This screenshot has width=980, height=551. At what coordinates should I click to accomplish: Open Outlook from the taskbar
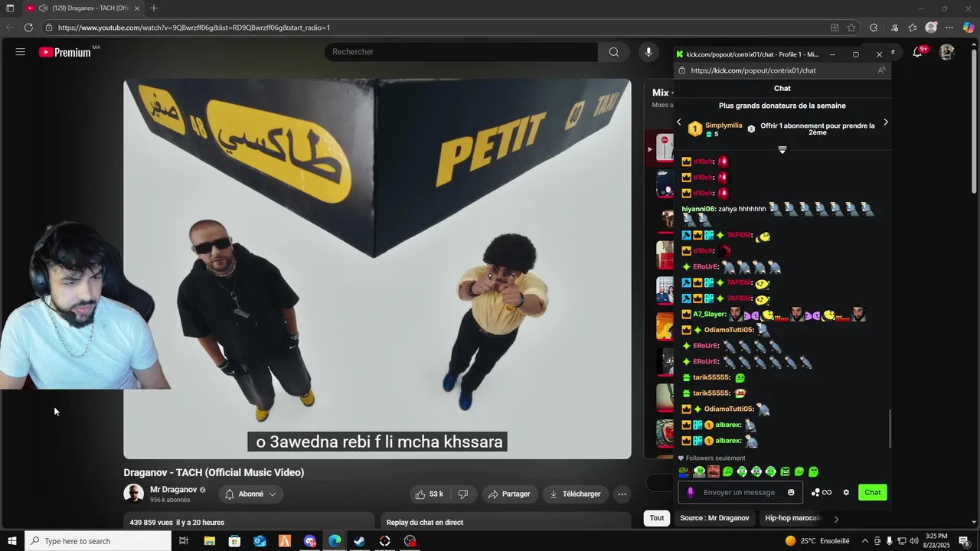(x=260, y=541)
